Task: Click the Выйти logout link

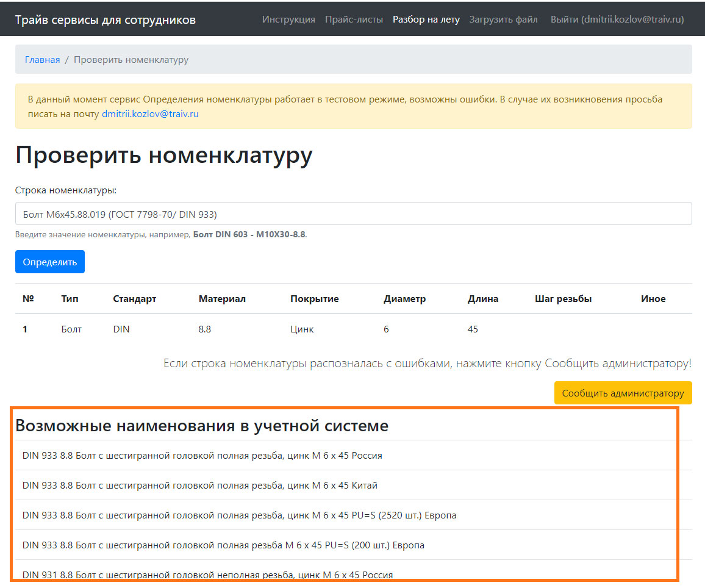Action: (x=617, y=20)
